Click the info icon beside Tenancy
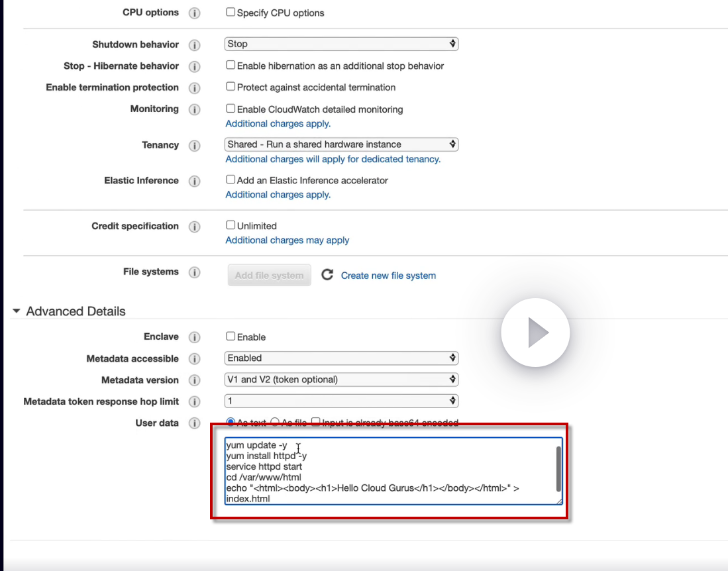This screenshot has width=728, height=571. [x=195, y=146]
